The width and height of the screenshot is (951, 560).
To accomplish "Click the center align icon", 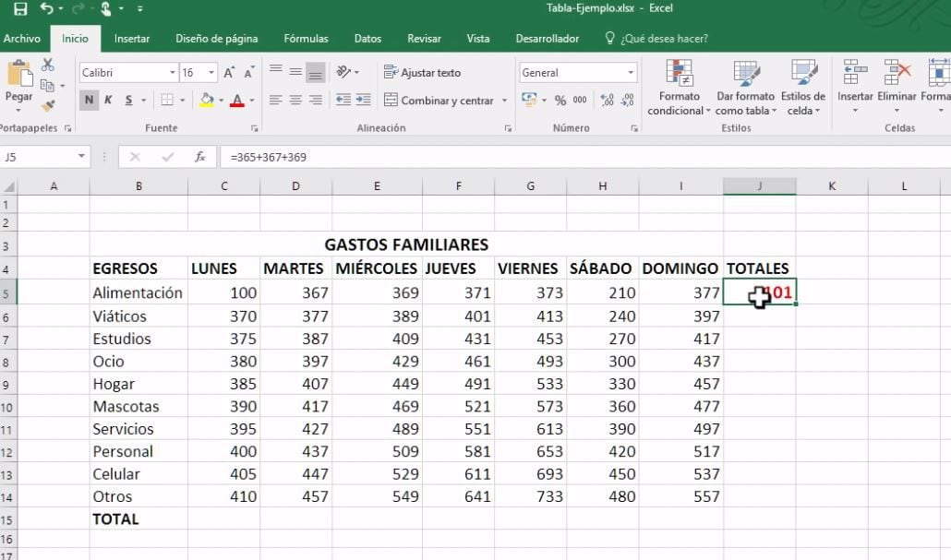I will point(295,100).
